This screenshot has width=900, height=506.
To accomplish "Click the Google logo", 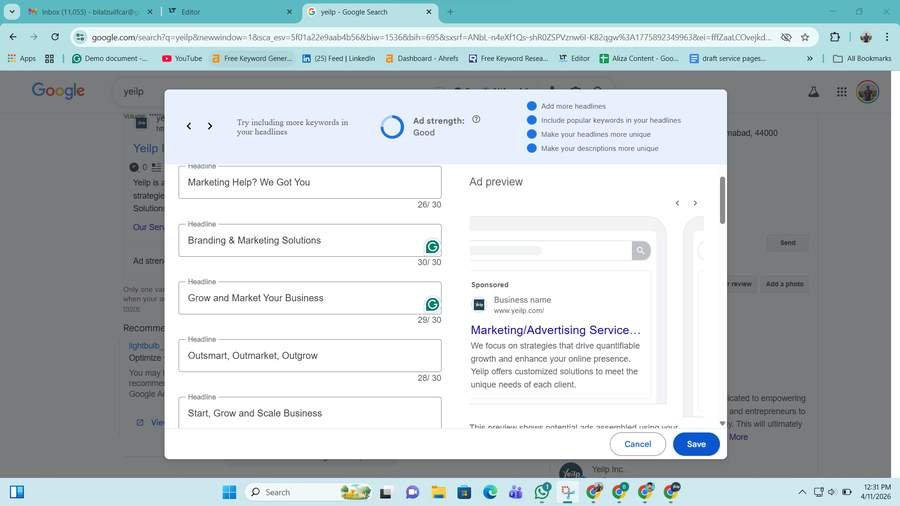I will 58,91.
